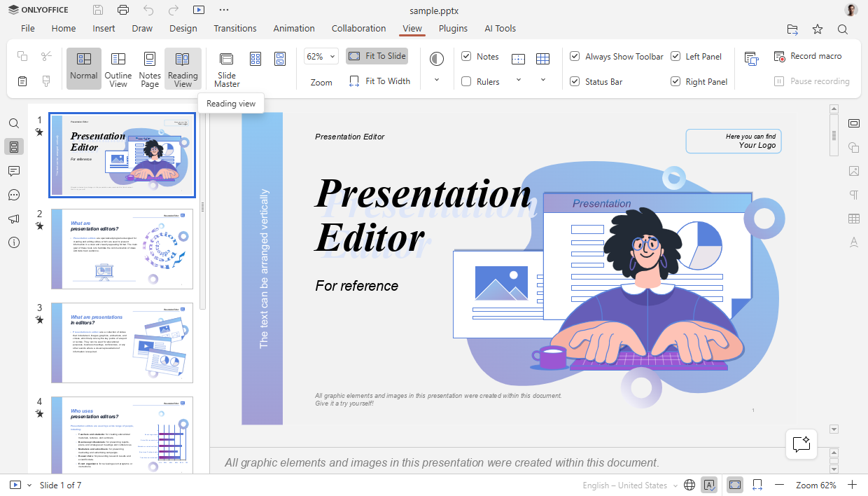868x496 pixels.
Task: Open Text Art settings in right sidebar
Action: (x=854, y=242)
